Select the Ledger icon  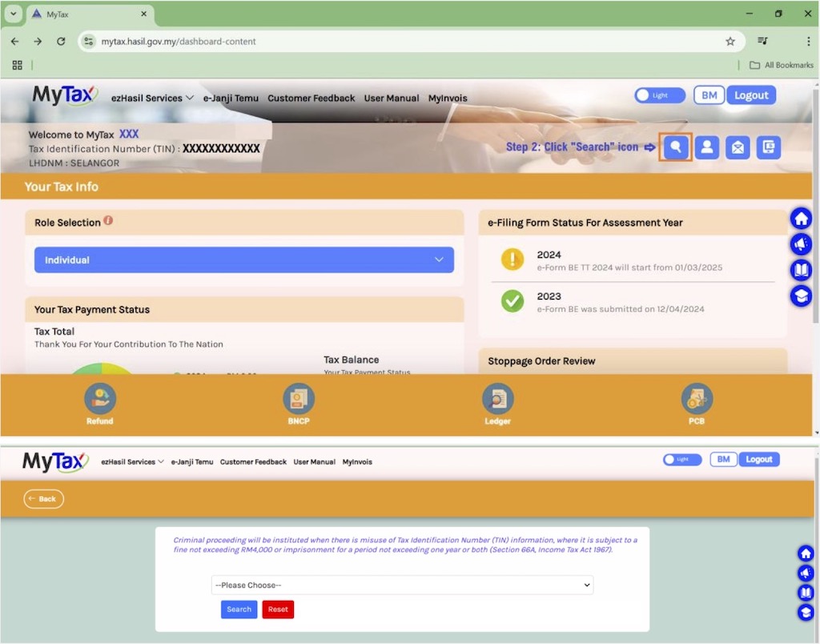[497, 398]
